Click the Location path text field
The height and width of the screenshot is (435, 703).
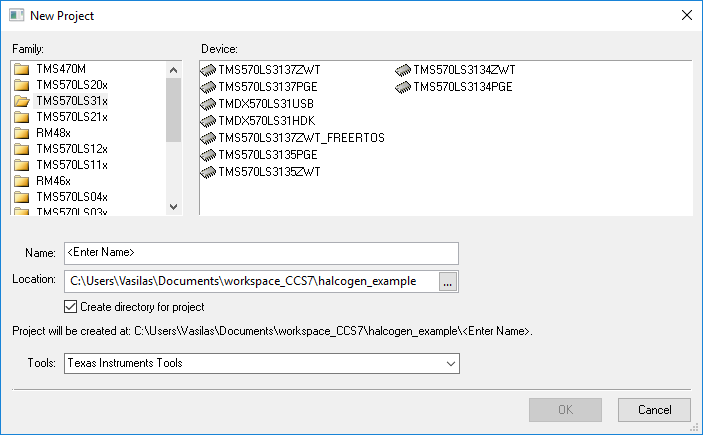250,282
